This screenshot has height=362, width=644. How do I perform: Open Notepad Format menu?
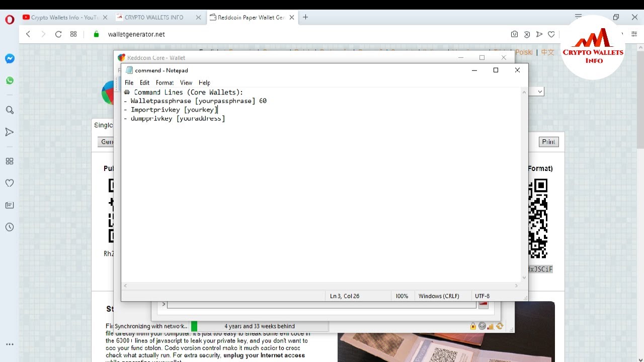(x=165, y=82)
